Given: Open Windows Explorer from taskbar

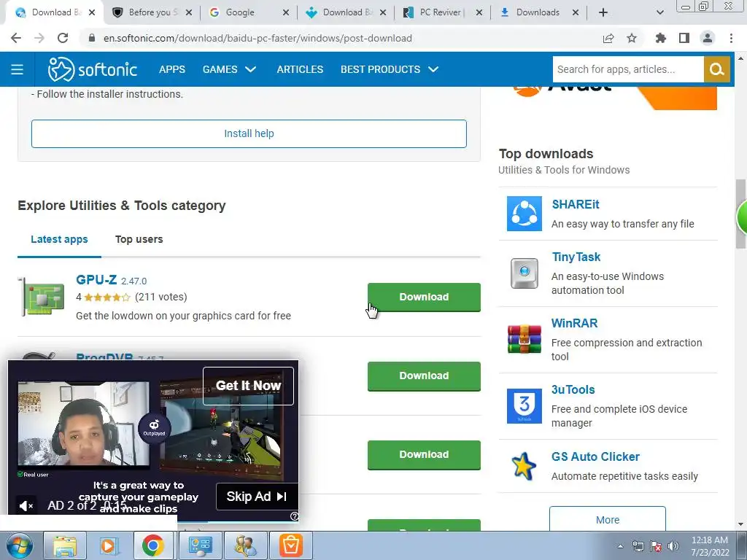Looking at the screenshot, I should tap(65, 545).
